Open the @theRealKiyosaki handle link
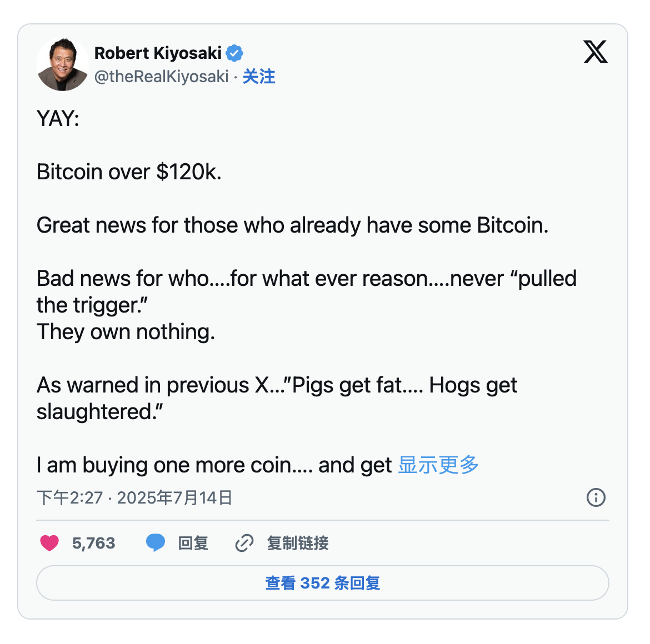 [161, 77]
